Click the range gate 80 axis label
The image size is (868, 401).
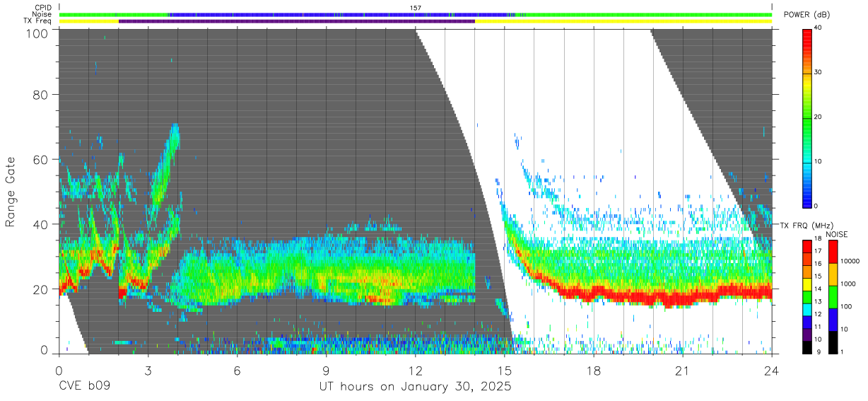[41, 94]
